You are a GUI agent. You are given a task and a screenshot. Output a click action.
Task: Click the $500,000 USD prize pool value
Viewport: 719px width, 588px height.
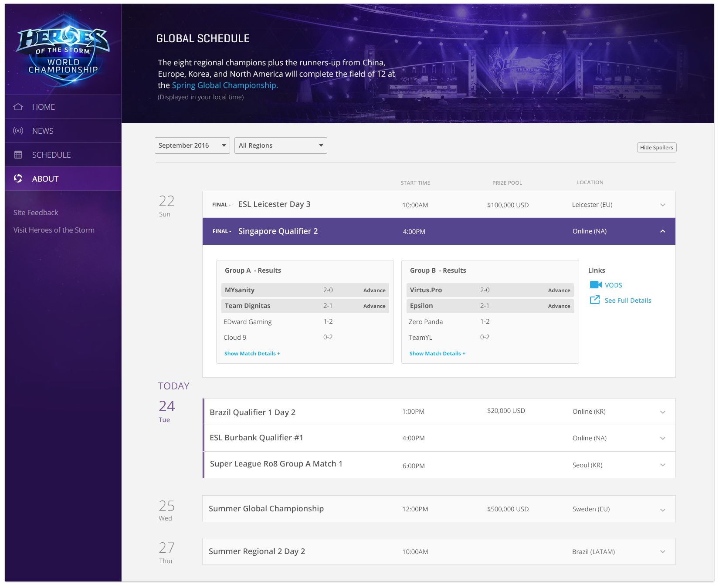tap(508, 509)
